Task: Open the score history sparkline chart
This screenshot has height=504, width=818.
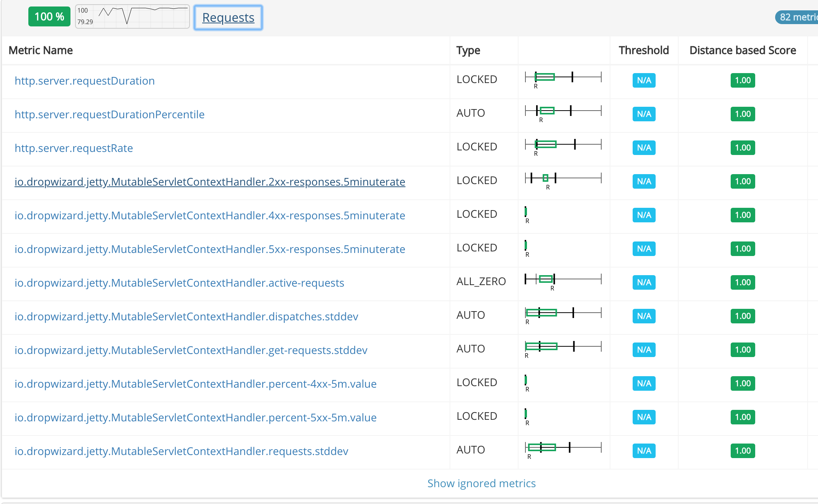Action: pos(133,16)
